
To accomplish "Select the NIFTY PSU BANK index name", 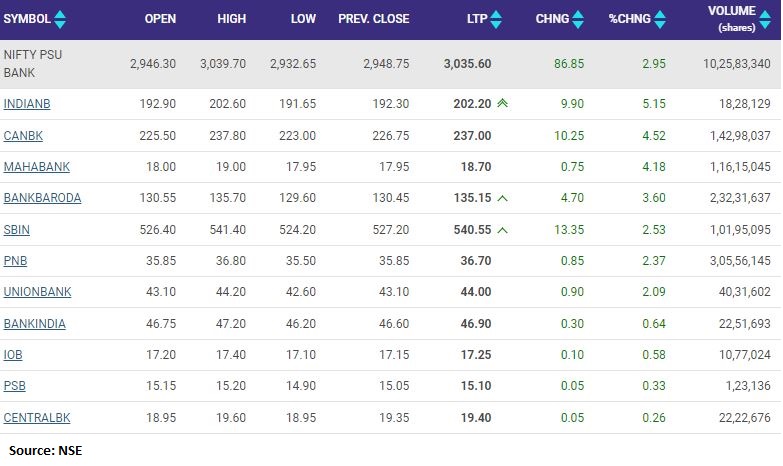I will coord(33,63).
